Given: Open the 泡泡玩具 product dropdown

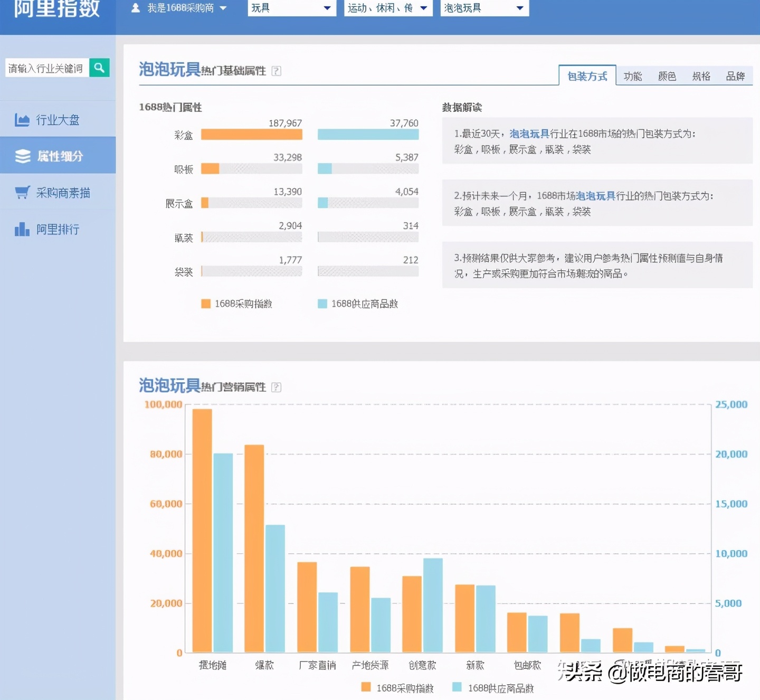Looking at the screenshot, I should [484, 8].
